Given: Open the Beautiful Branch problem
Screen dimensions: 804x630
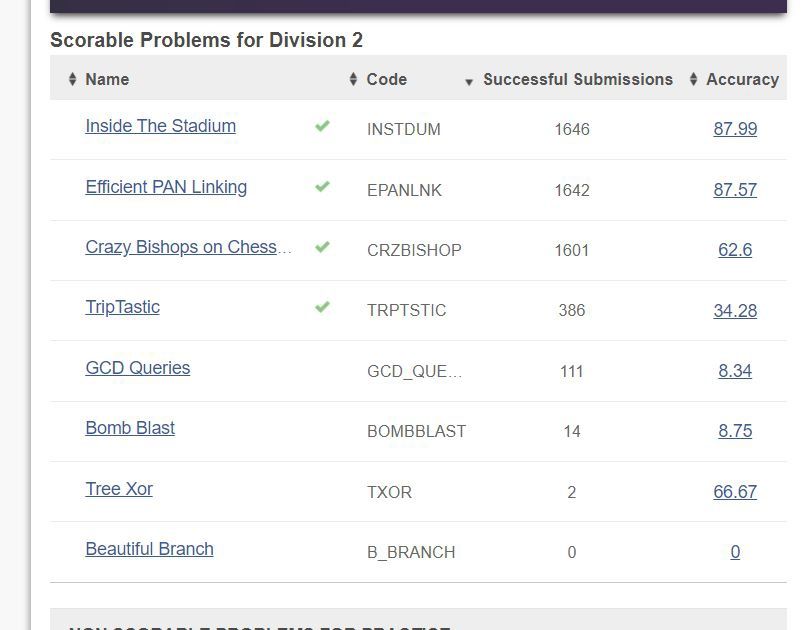Looking at the screenshot, I should tap(149, 549).
